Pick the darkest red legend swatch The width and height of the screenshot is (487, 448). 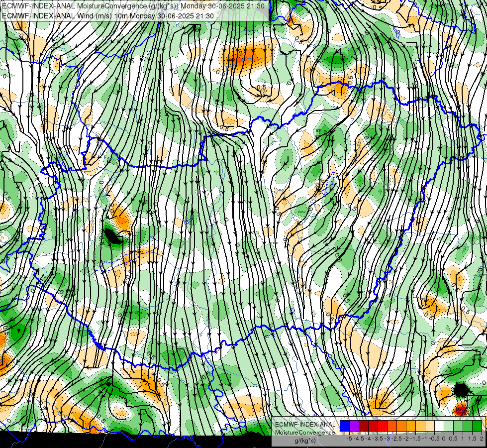[364, 426]
